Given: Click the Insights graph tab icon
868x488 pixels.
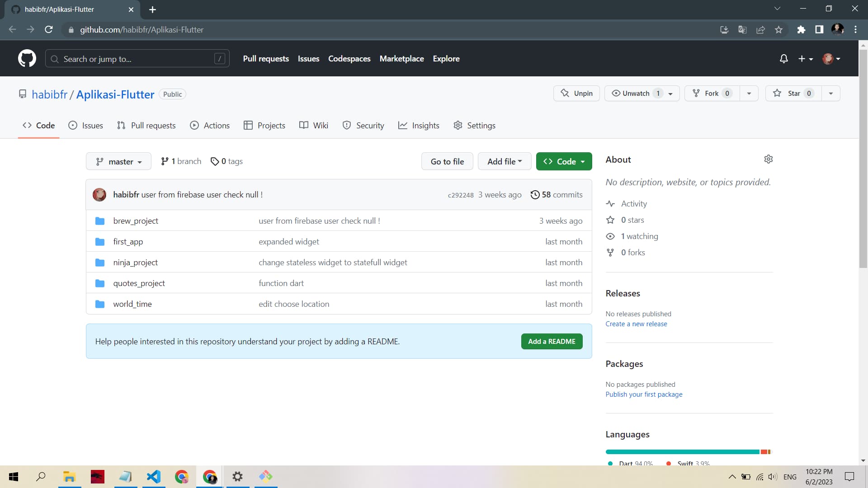Looking at the screenshot, I should point(402,125).
